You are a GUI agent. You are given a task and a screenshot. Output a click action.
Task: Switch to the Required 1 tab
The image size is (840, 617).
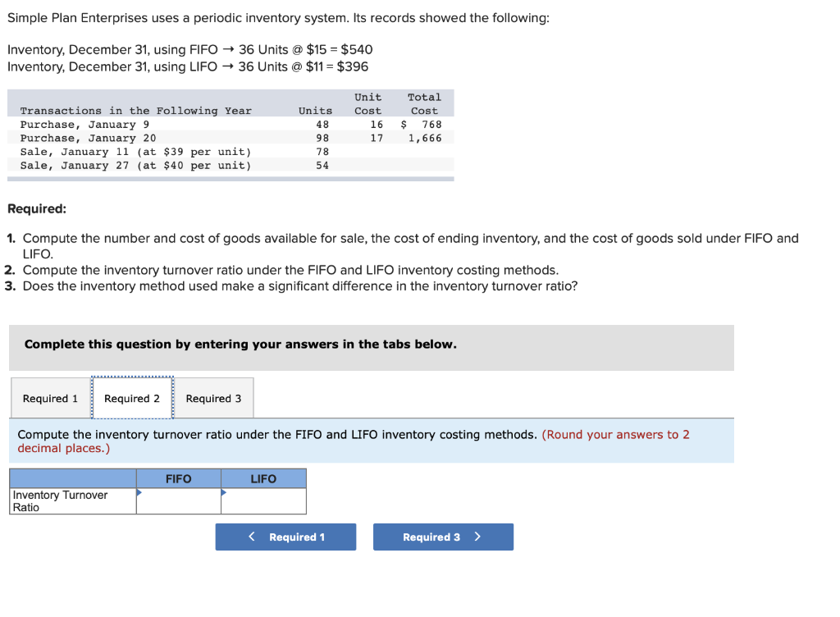click(x=50, y=398)
